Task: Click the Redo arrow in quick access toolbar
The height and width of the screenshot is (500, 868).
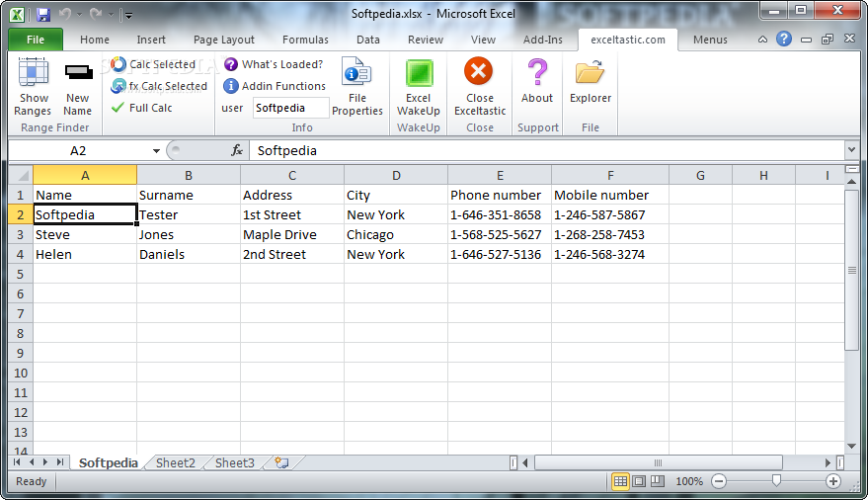Action: point(97,15)
